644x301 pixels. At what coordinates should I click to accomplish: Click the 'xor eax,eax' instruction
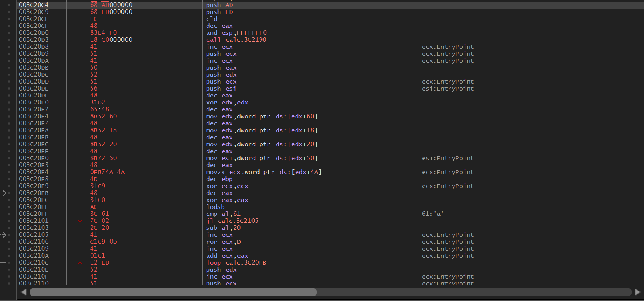227,200
